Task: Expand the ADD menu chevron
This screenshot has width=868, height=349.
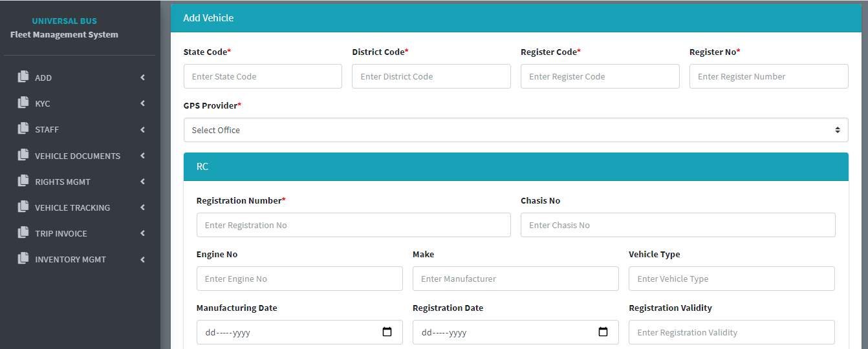Action: 142,78
